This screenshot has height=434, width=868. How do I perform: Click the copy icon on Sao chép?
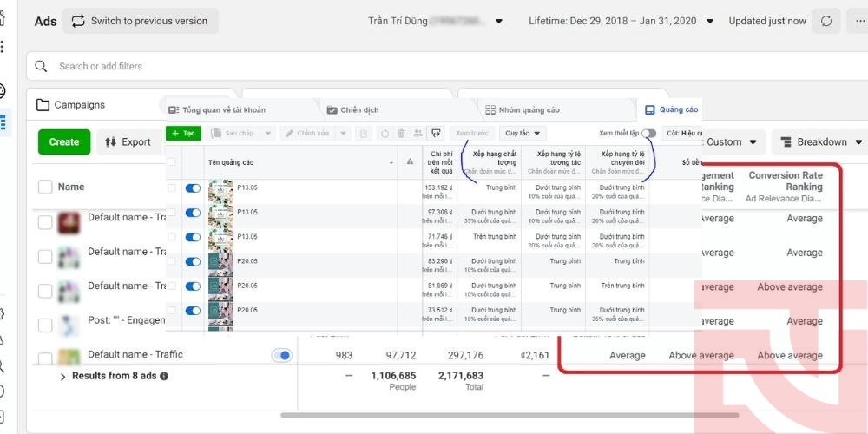217,134
